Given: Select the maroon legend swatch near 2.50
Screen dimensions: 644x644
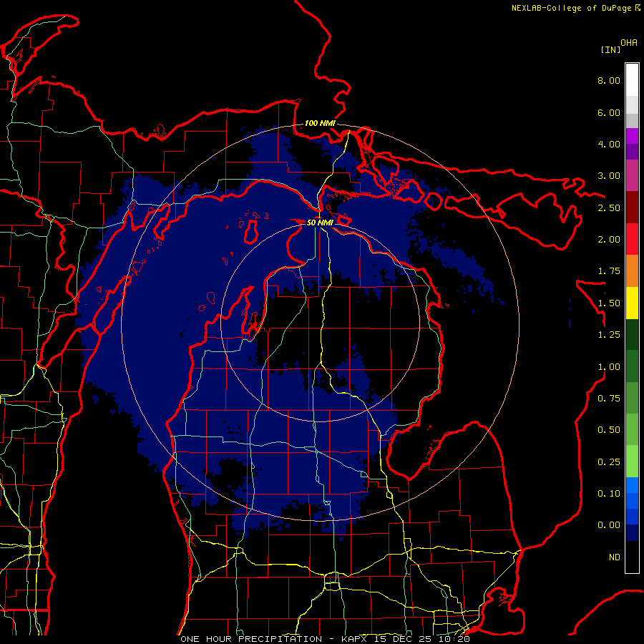Looking at the screenshot, I should 632,208.
